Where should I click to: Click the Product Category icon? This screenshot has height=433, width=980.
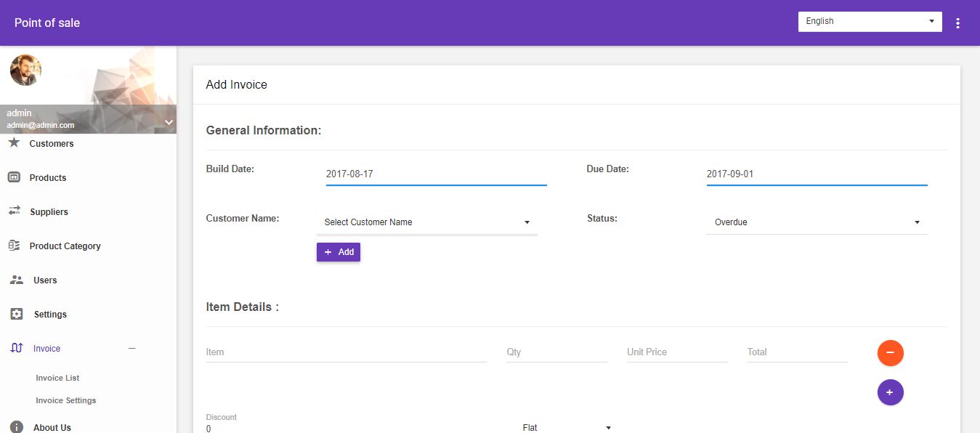point(14,246)
